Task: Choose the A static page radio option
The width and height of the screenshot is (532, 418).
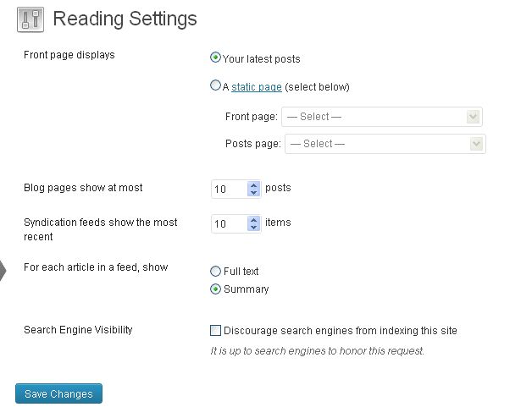Action: 215,85
